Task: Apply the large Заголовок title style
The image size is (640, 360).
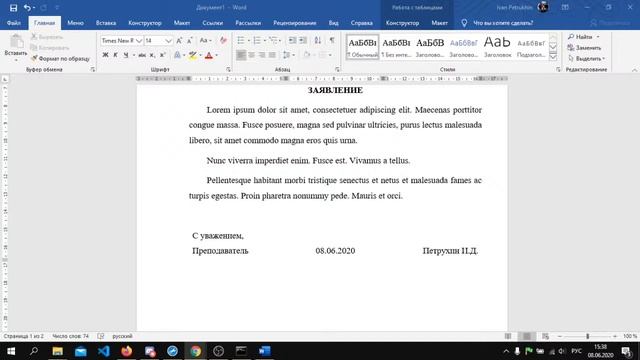Action: coord(497,47)
